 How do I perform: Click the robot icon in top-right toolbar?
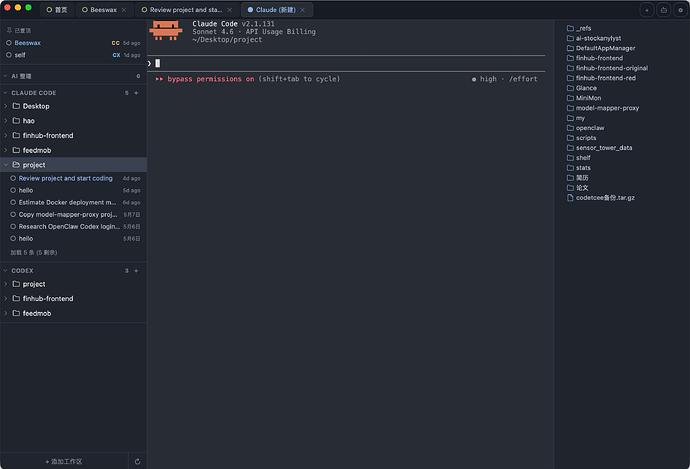[x=664, y=10]
